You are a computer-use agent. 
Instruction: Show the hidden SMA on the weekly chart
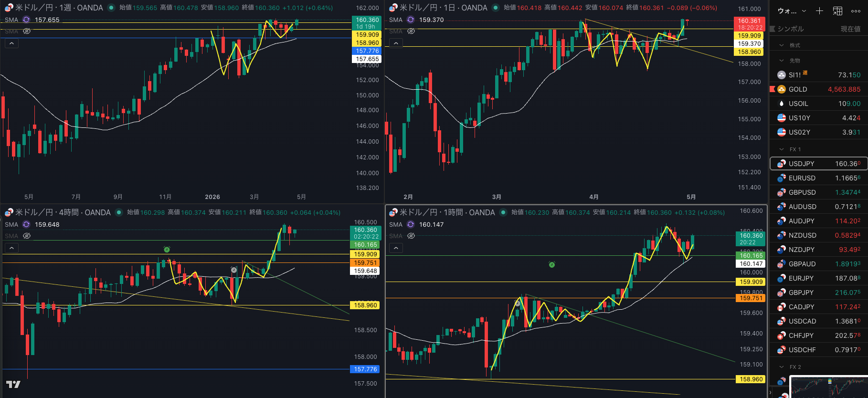coord(27,31)
